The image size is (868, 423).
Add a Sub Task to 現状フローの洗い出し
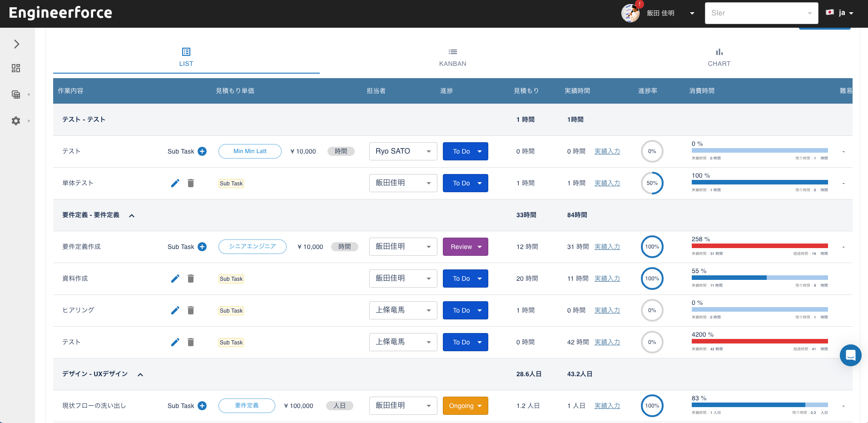coord(203,405)
